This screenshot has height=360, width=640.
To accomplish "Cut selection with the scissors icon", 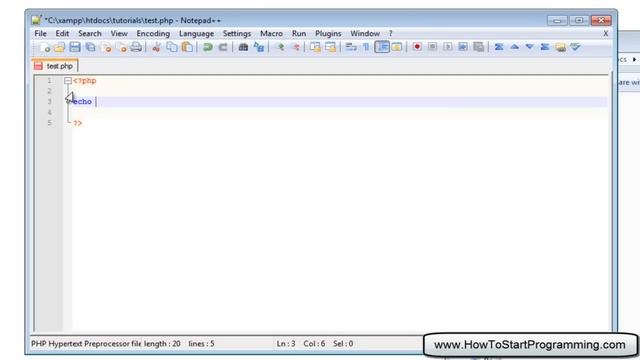I will (156, 47).
